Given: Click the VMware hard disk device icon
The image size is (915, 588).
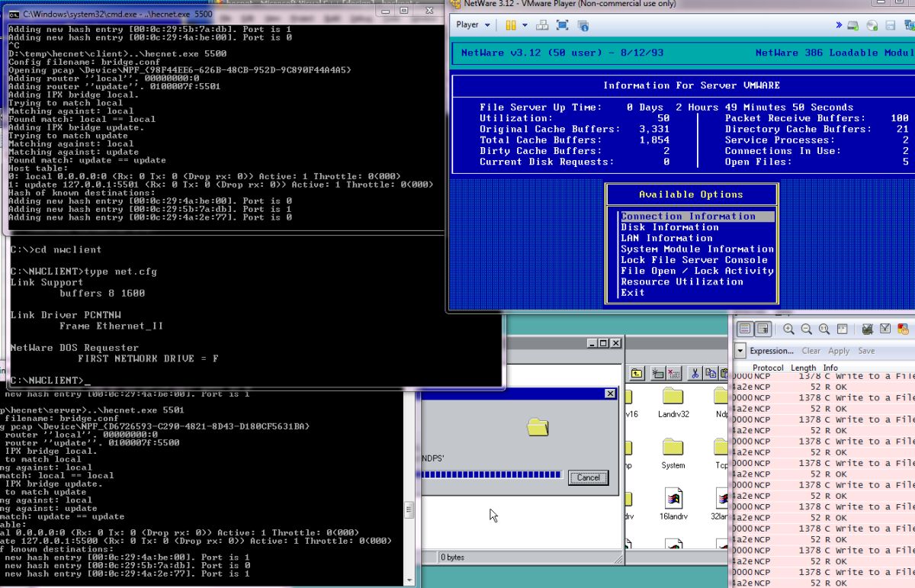Looking at the screenshot, I should [854, 26].
